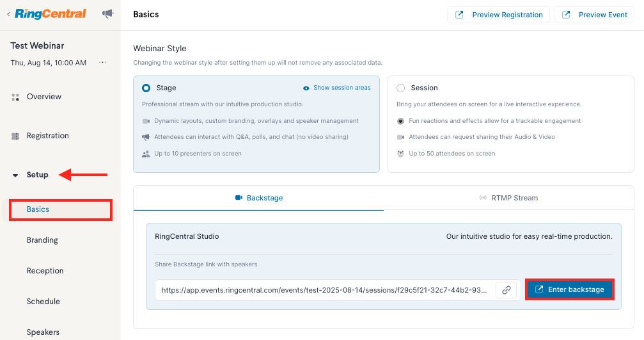Select Setup in the sidebar
Image resolution: width=644 pixels, height=340 pixels.
37,175
